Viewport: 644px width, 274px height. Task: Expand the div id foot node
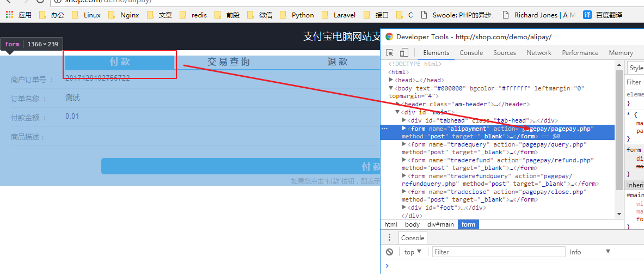click(404, 208)
